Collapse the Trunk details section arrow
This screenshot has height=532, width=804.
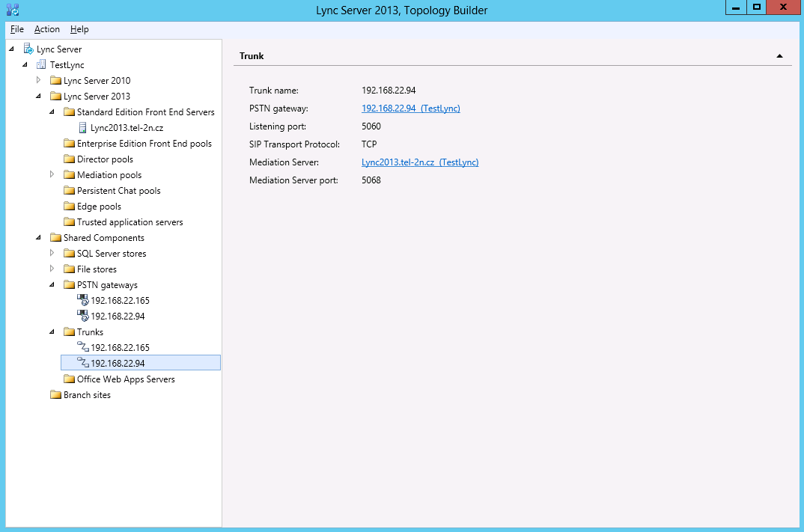(x=779, y=56)
